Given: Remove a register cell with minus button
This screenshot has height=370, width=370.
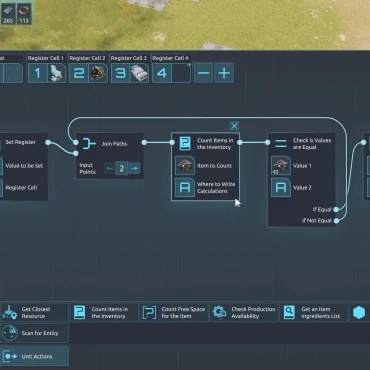Looking at the screenshot, I should coord(203,73).
